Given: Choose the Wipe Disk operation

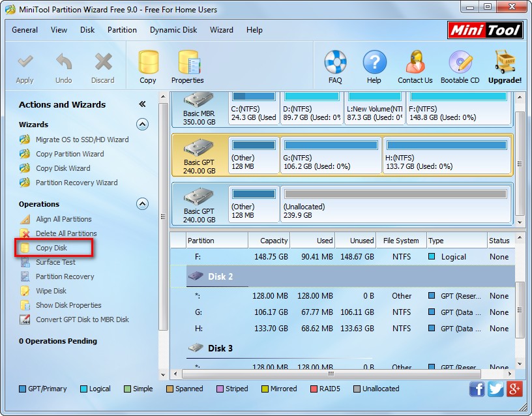Looking at the screenshot, I should click(x=51, y=290).
